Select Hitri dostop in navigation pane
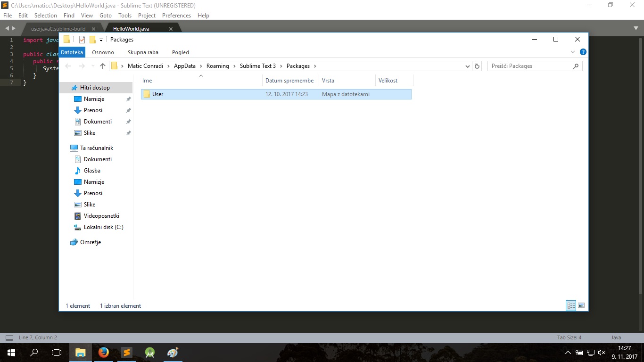 point(96,88)
